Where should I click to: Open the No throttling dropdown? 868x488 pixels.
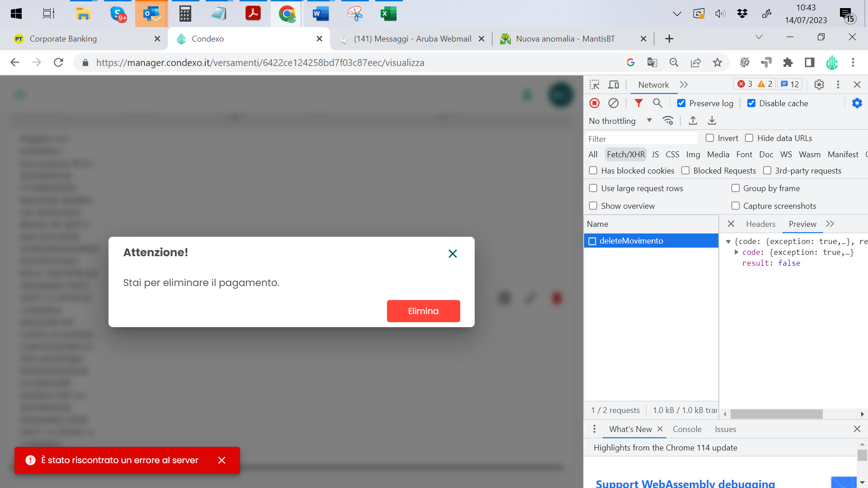[x=620, y=121]
